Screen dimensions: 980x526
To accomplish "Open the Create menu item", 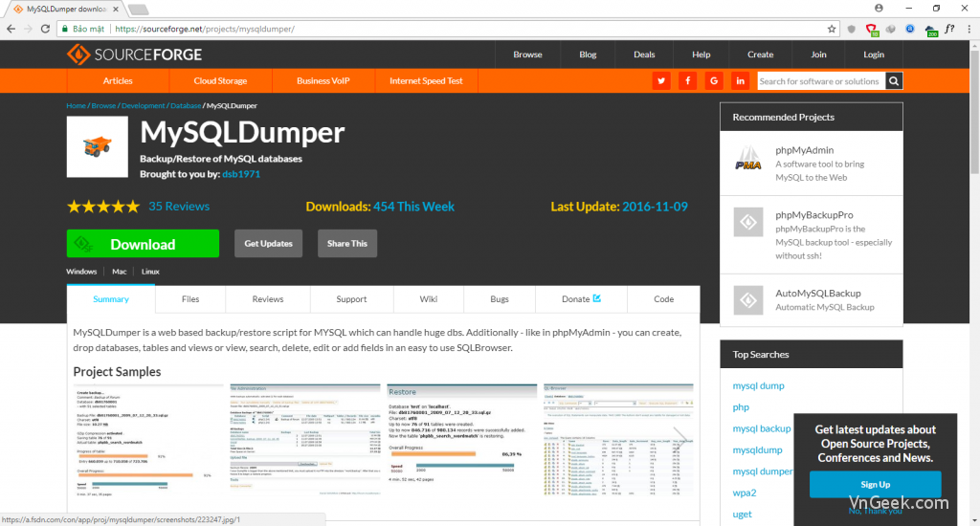I will (x=760, y=55).
